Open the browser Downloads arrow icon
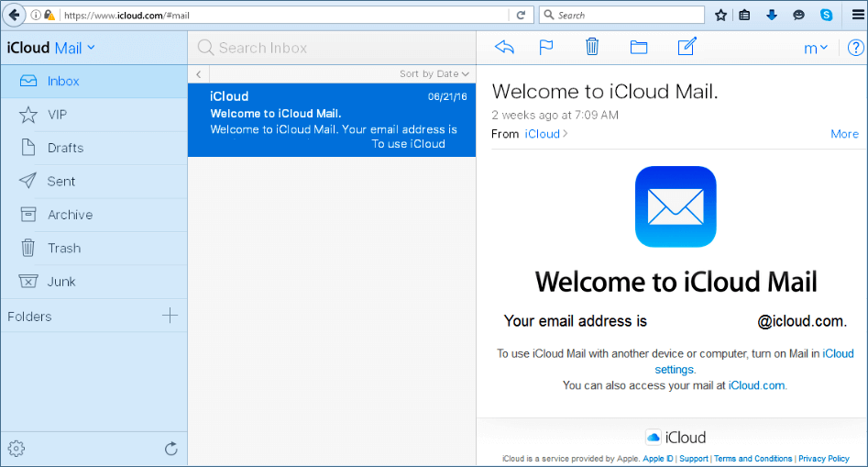 771,15
